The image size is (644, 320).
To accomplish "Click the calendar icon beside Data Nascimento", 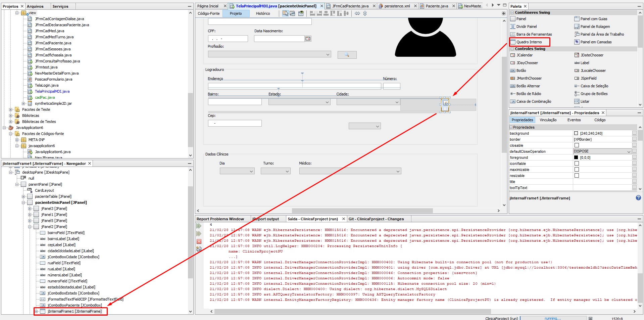I will [x=308, y=39].
